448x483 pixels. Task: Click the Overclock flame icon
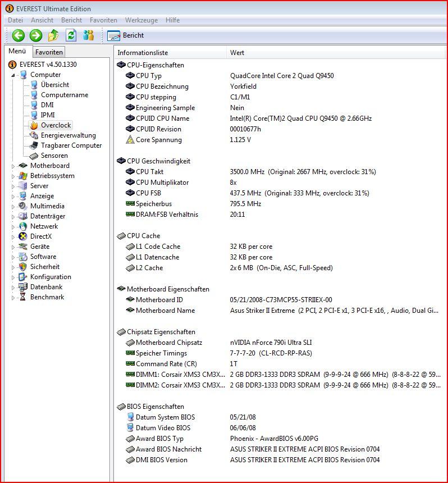[34, 125]
